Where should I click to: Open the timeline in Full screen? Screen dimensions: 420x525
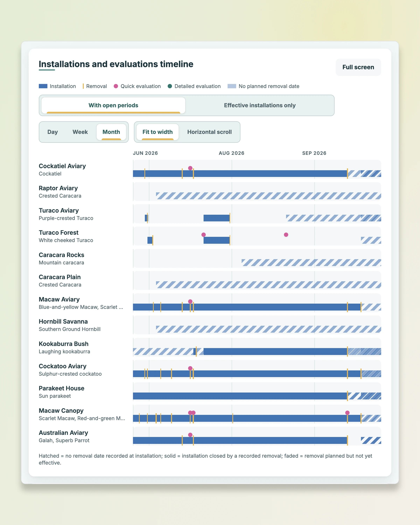(358, 67)
